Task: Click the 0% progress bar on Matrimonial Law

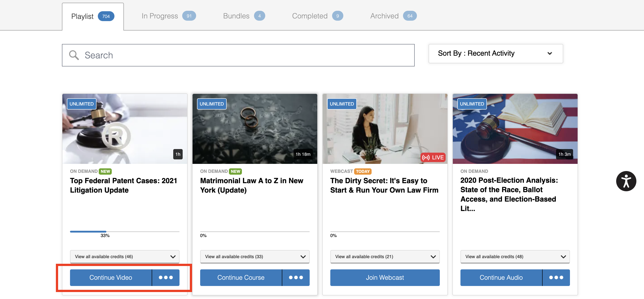Action: point(255,231)
